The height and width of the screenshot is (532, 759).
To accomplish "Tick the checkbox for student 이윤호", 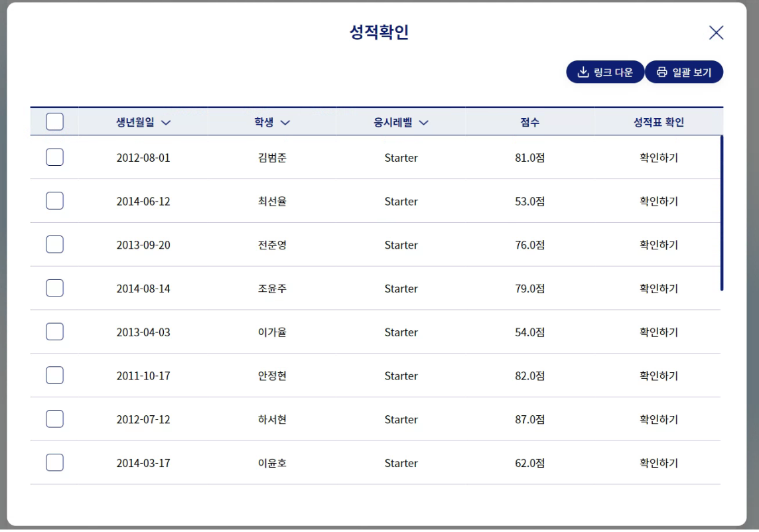I will 54,462.
